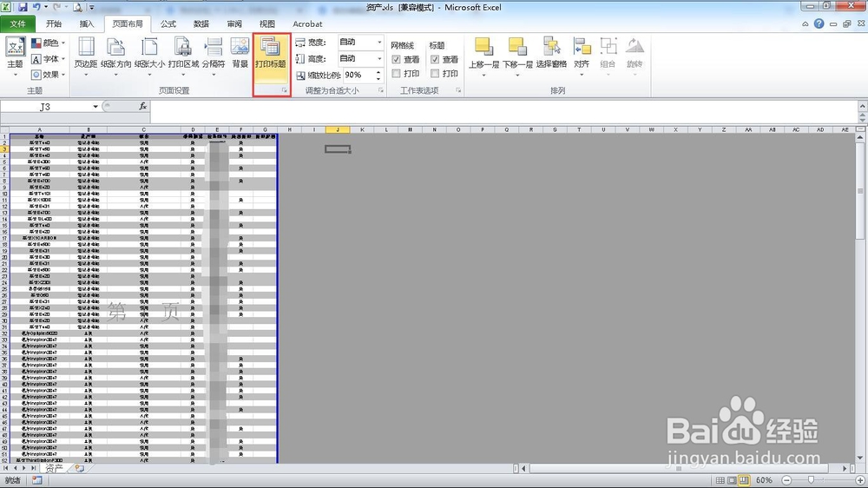Switch to the 数据 tab
Viewport: 868px width, 488px height.
click(201, 23)
